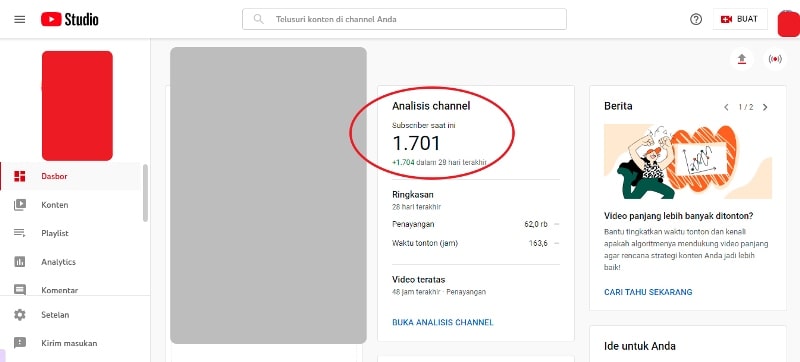Open the hamburger navigation menu
This screenshot has height=362, width=800.
[x=19, y=20]
